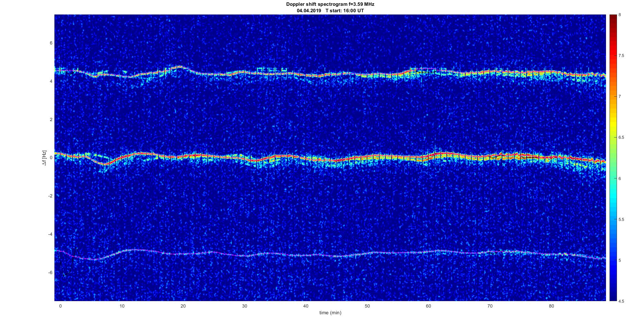Click colorbar tick label '7'
This screenshot has width=644, height=323.
(x=620, y=97)
